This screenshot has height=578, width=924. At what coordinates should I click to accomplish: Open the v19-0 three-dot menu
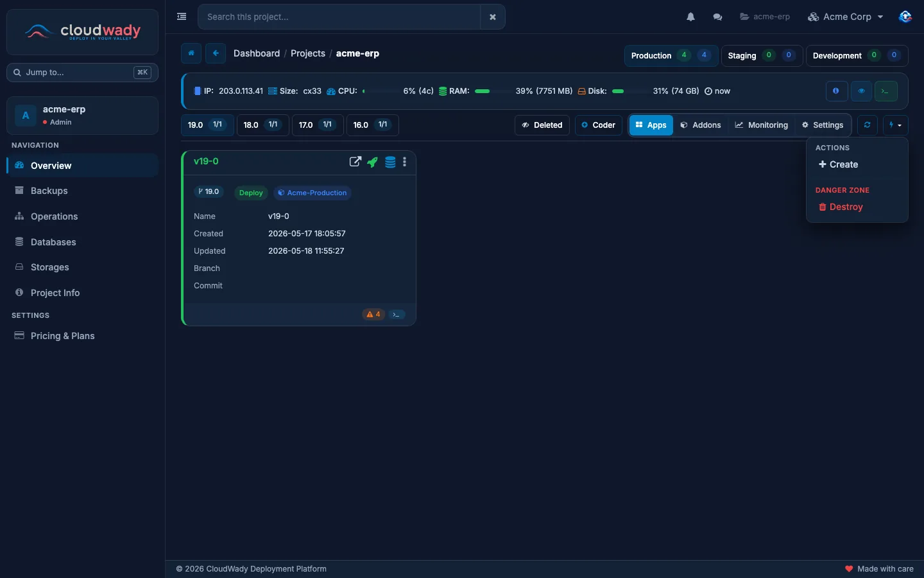pos(404,162)
